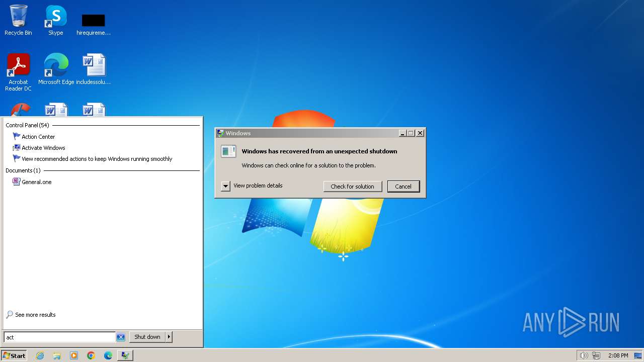Viewport: 644px width, 362px height.
Task: Click the magnifier icon beside See more results
Action: [x=10, y=315]
